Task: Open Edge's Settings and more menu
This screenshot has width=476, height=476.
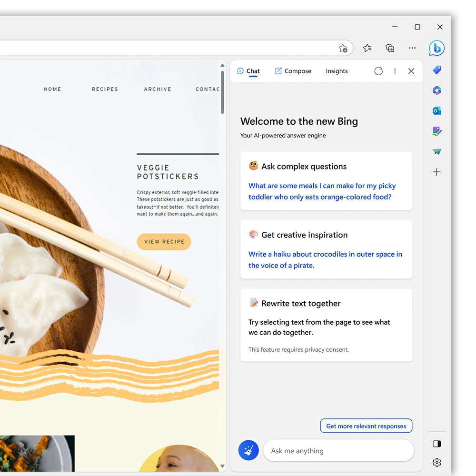Action: (x=412, y=48)
